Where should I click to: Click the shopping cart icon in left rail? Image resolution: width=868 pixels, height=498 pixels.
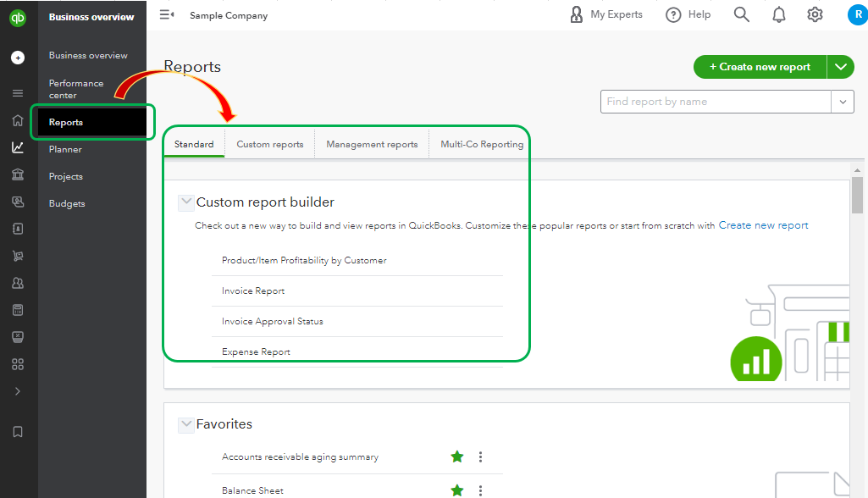pyautogui.click(x=18, y=256)
